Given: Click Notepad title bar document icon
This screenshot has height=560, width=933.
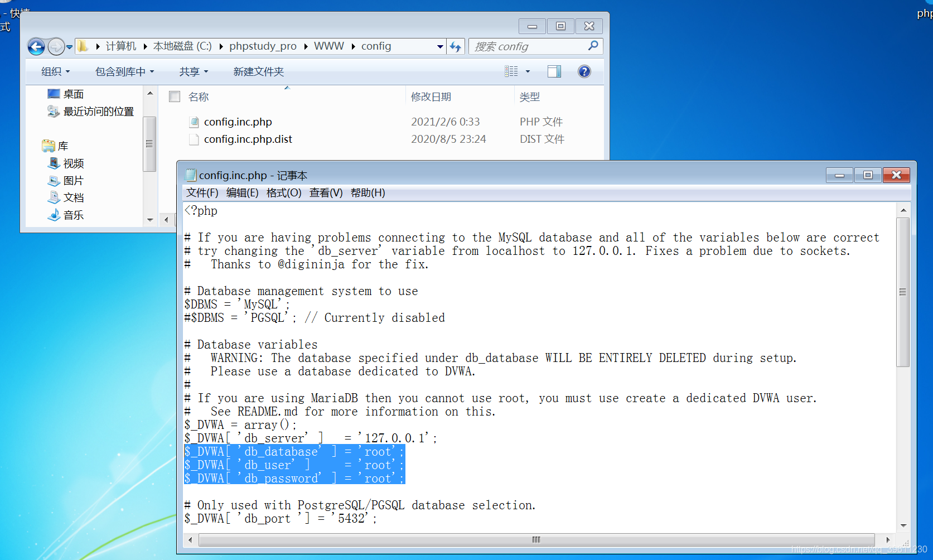Looking at the screenshot, I should tap(191, 175).
